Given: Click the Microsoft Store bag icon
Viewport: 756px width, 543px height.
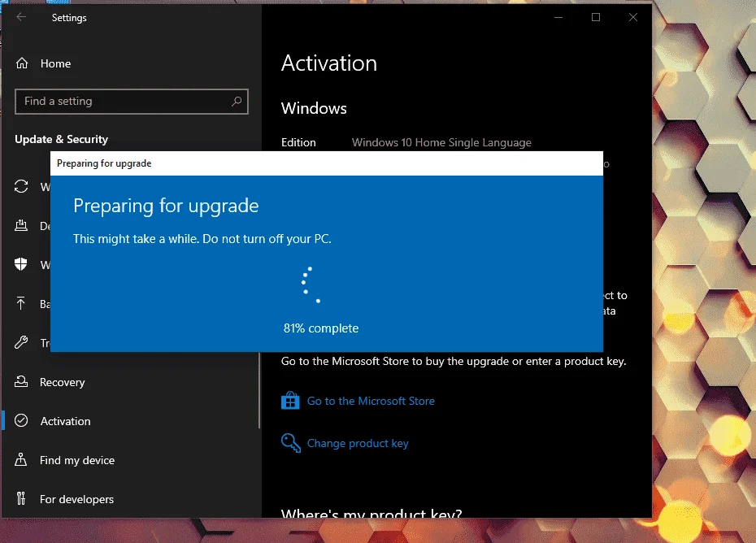Looking at the screenshot, I should pos(290,400).
